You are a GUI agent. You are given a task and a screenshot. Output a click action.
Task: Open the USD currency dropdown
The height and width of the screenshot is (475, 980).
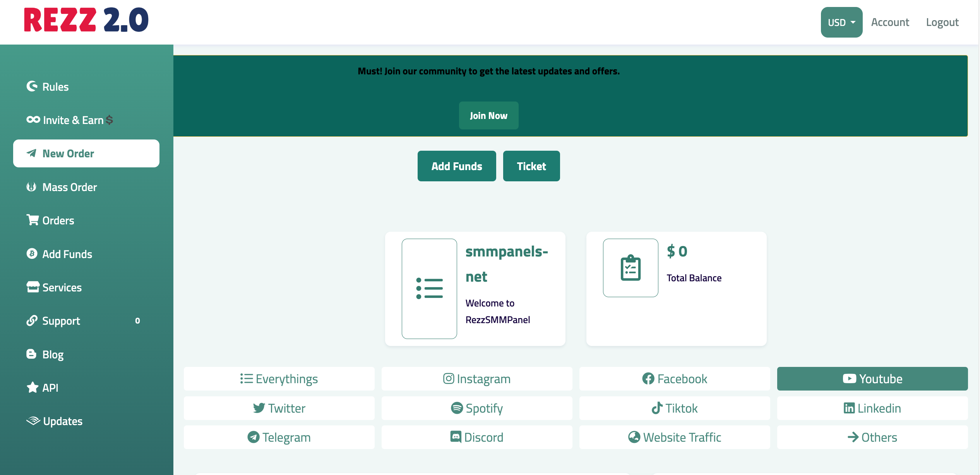pyautogui.click(x=841, y=22)
